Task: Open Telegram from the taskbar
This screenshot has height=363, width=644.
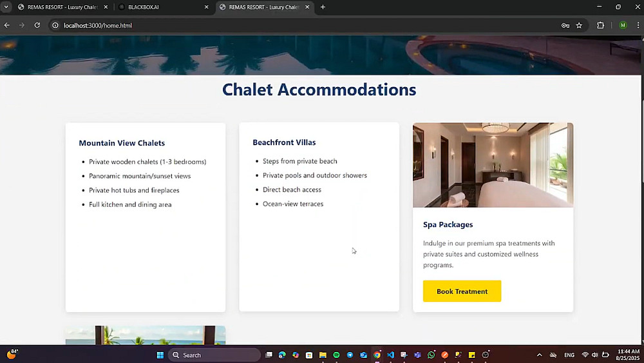Action: coord(350,355)
